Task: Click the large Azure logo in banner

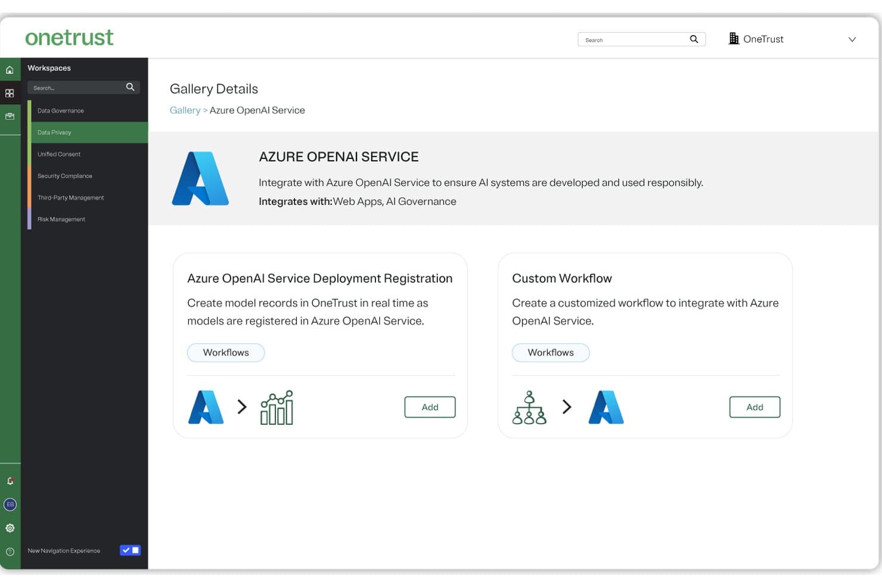Action: click(x=200, y=179)
